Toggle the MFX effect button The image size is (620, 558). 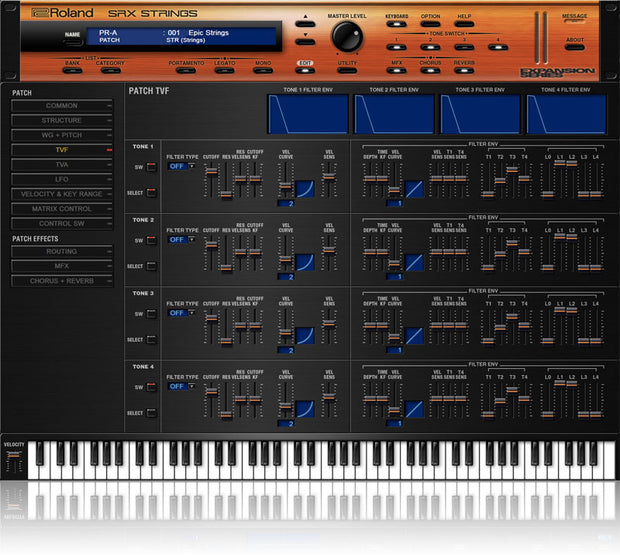[397, 71]
